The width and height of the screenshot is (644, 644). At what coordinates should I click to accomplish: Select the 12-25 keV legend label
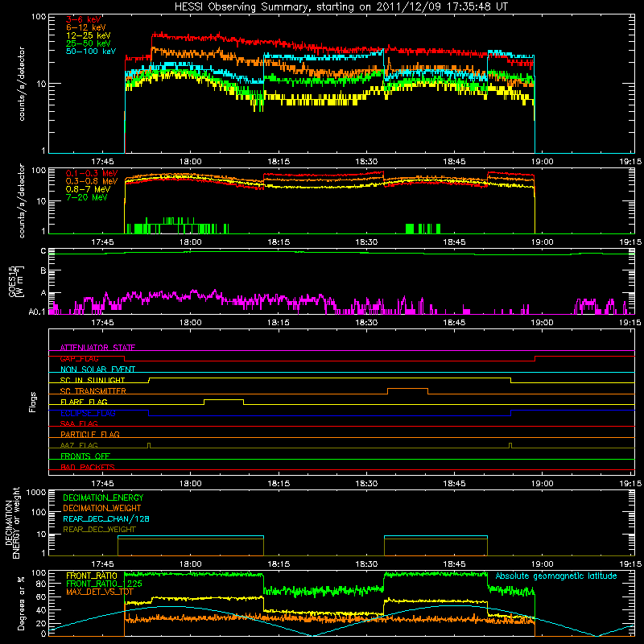coord(89,35)
